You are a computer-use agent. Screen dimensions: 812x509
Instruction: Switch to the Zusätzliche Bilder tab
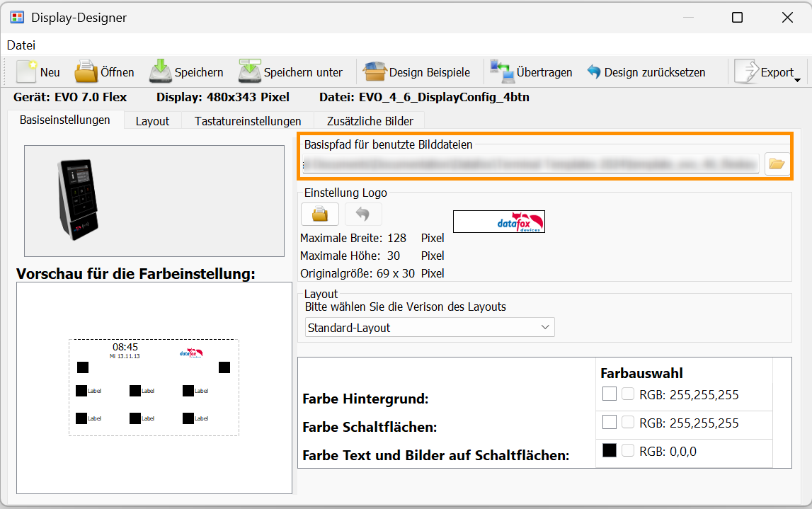pos(370,121)
